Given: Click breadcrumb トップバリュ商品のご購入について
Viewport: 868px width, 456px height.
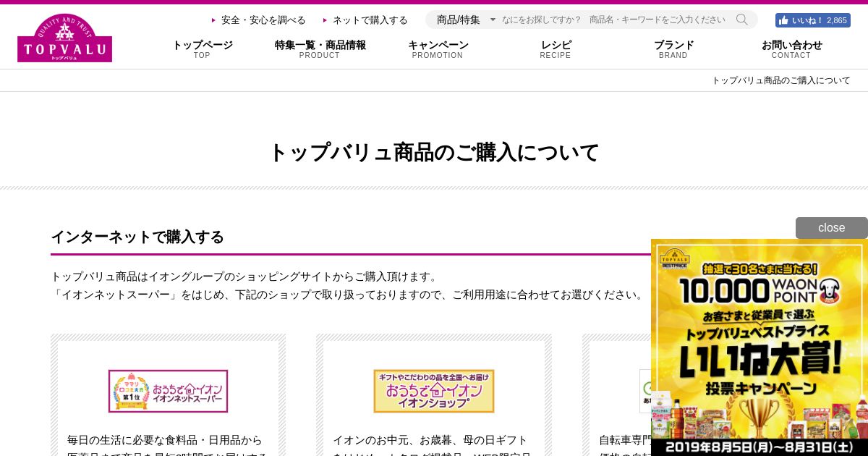Looking at the screenshot, I should point(781,80).
